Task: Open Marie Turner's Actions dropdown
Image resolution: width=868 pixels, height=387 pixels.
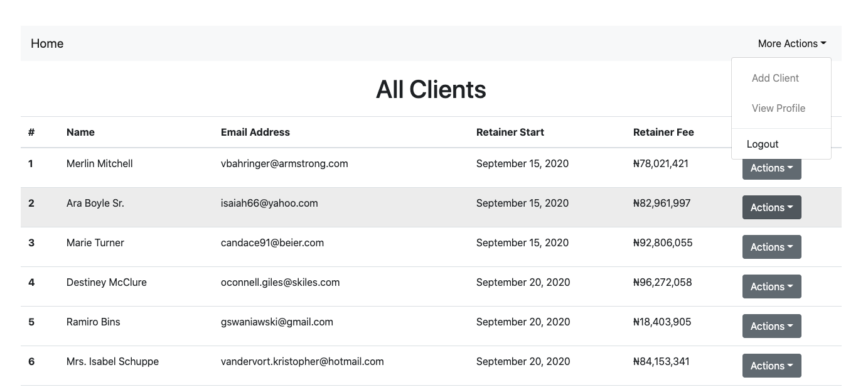Action: point(771,247)
